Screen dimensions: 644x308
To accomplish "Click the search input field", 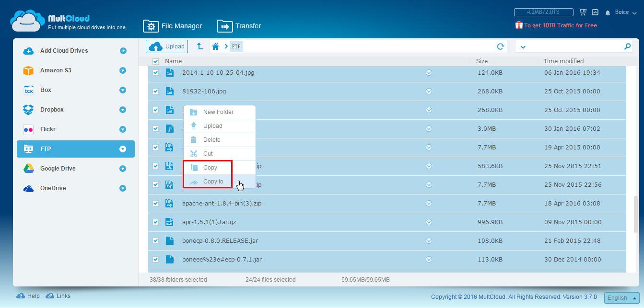I will [x=573, y=46].
